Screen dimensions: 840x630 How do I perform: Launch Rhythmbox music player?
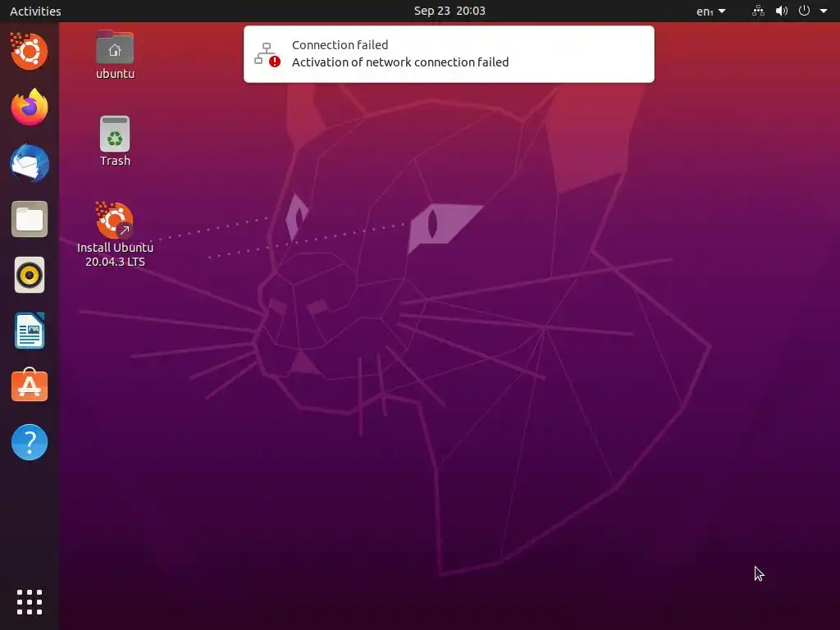(x=30, y=276)
